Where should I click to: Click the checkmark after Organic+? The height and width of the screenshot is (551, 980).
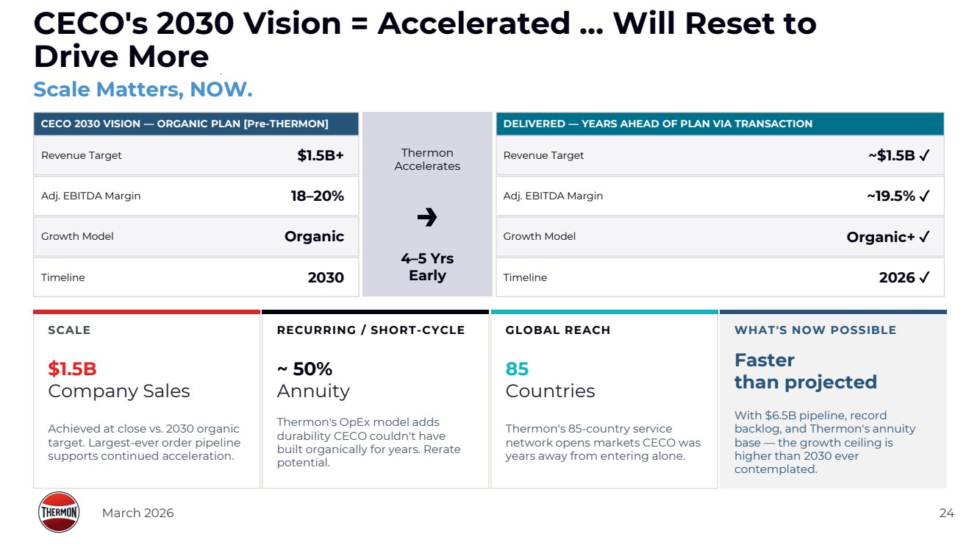tap(925, 237)
